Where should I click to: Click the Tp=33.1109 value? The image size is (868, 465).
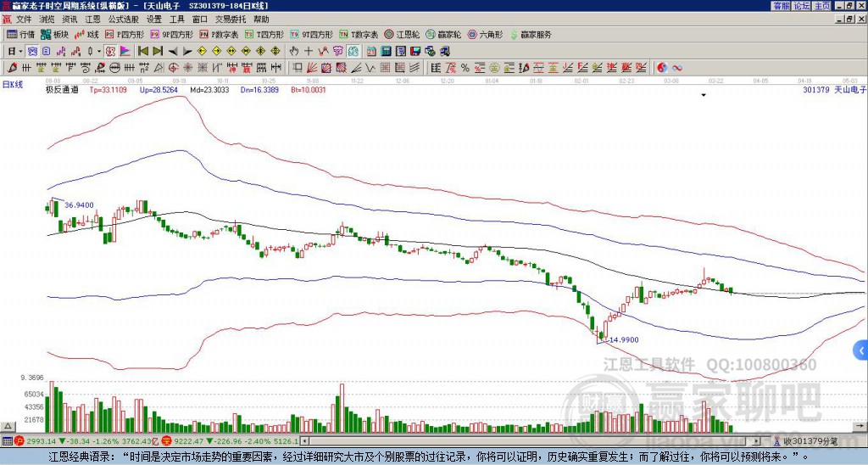[x=108, y=90]
